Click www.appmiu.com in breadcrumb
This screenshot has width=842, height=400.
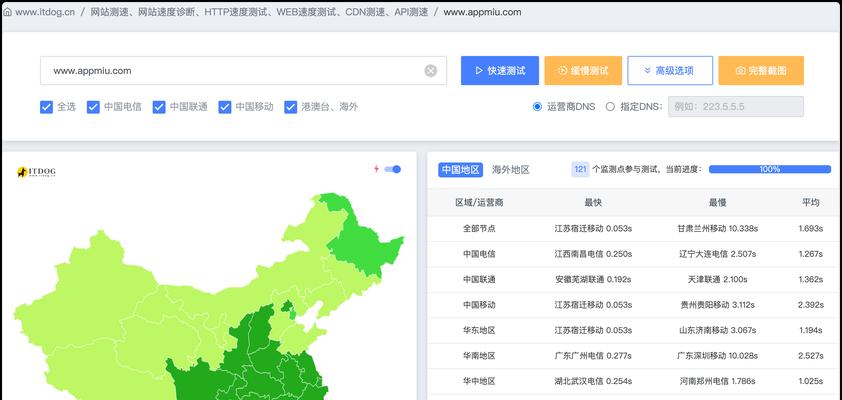click(482, 12)
